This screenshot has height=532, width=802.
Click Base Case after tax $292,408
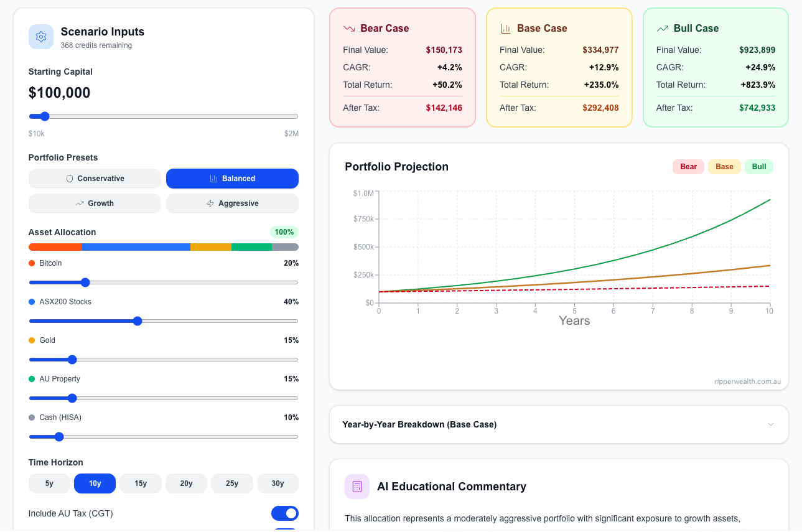click(x=601, y=108)
